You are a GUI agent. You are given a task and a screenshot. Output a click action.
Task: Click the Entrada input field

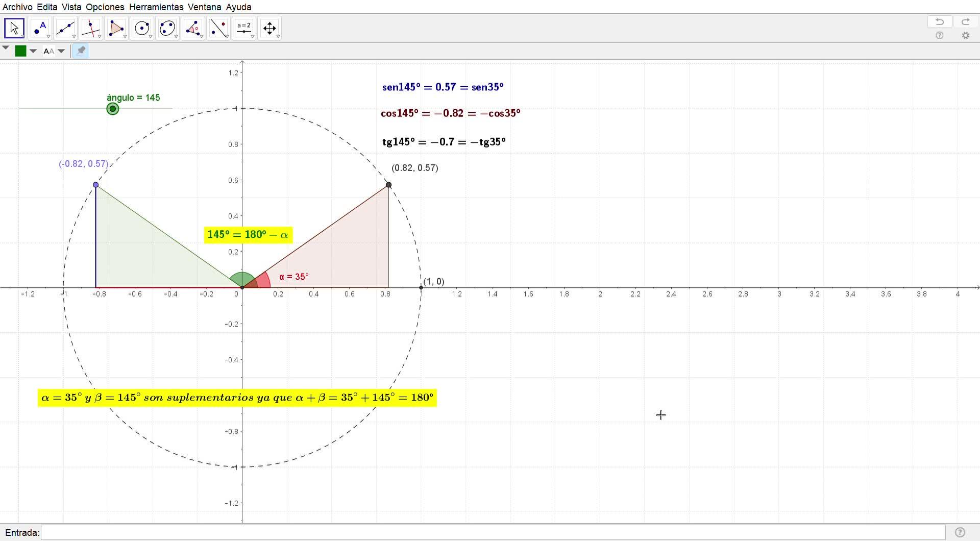coord(493,532)
